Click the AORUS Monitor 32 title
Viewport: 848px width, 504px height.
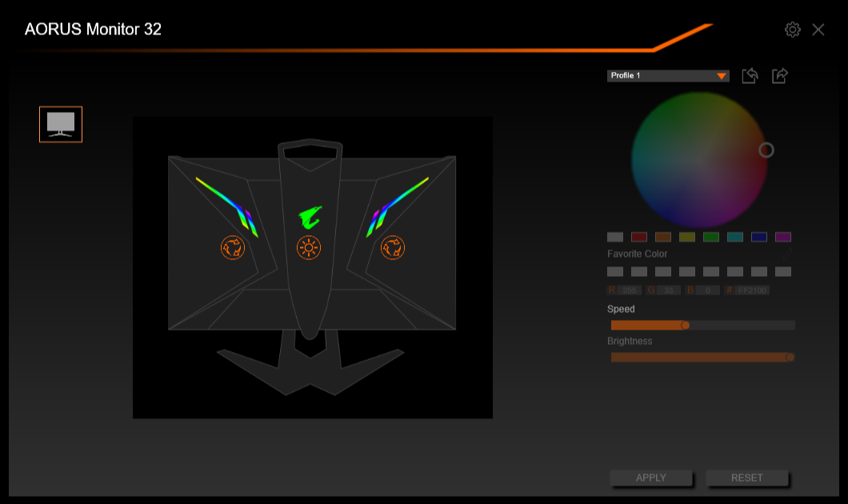pyautogui.click(x=93, y=30)
